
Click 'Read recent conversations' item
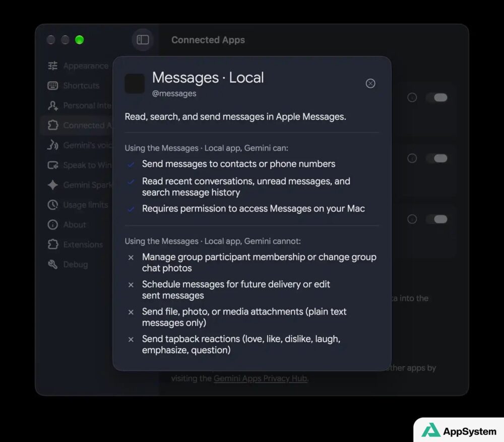click(246, 187)
